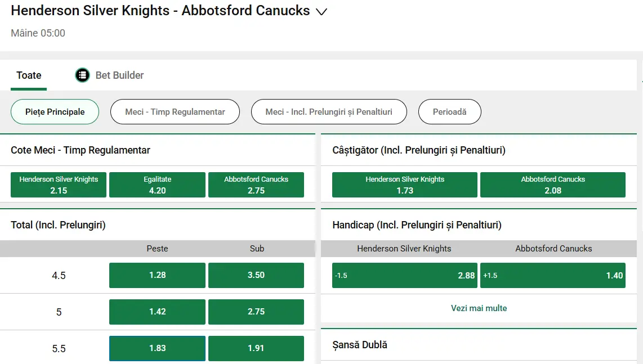This screenshot has width=643, height=364.
Task: Choose Peste 4.5 at odds 1.28
Action: click(157, 275)
